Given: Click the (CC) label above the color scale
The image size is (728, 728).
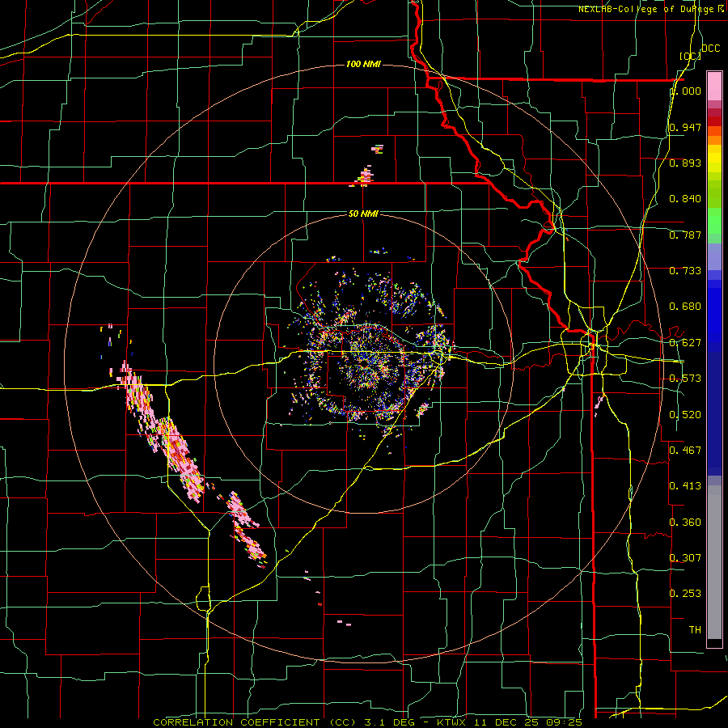Looking at the screenshot, I should [x=691, y=56].
